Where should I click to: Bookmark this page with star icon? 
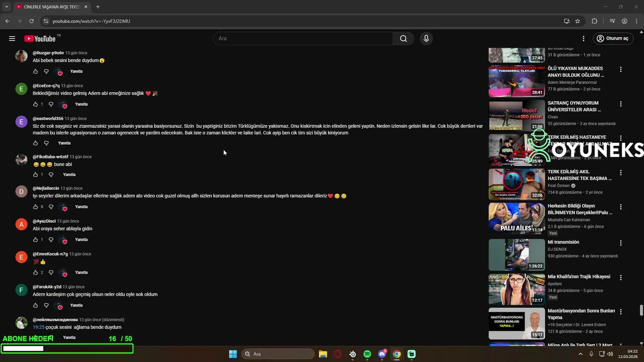click(x=578, y=21)
